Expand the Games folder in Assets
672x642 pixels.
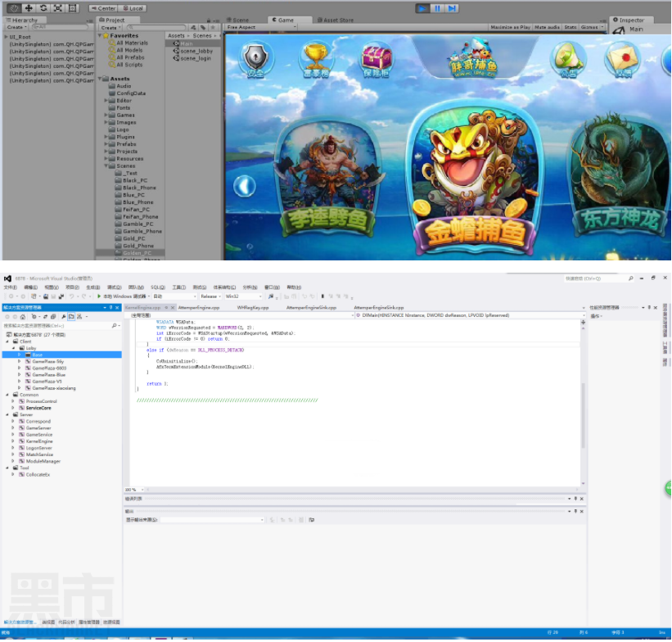(106, 115)
